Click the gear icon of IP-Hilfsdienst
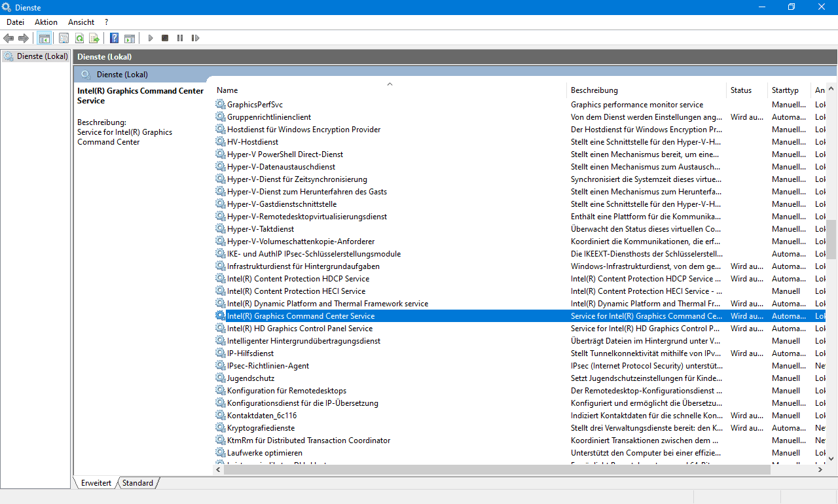 [x=221, y=353]
